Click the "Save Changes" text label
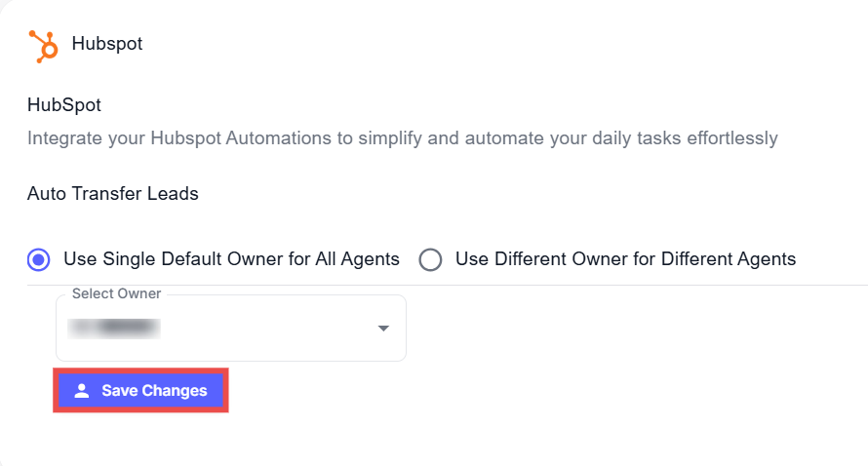The image size is (868, 466). point(154,391)
